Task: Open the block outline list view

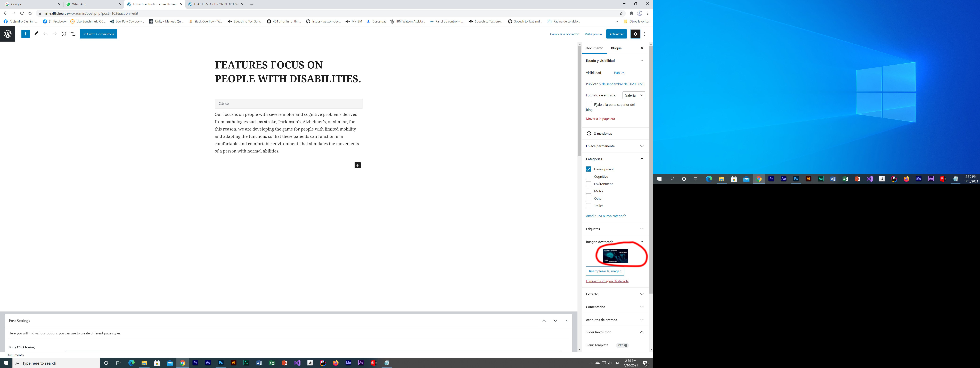Action: pos(73,34)
